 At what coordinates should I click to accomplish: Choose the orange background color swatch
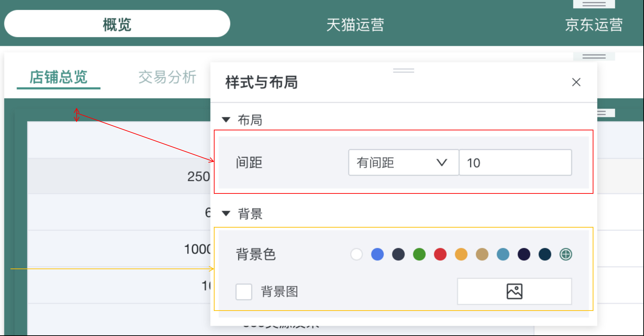[461, 254]
